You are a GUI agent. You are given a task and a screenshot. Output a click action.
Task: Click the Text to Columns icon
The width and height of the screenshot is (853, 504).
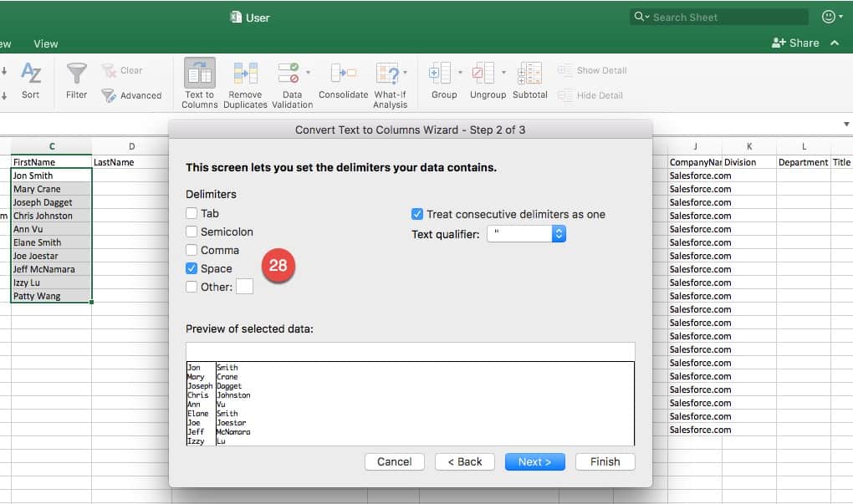point(199,74)
